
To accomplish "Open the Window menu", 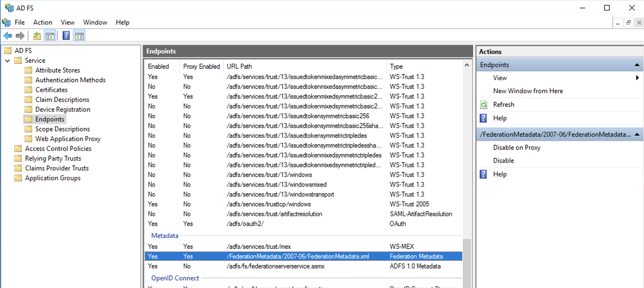I will click(95, 22).
